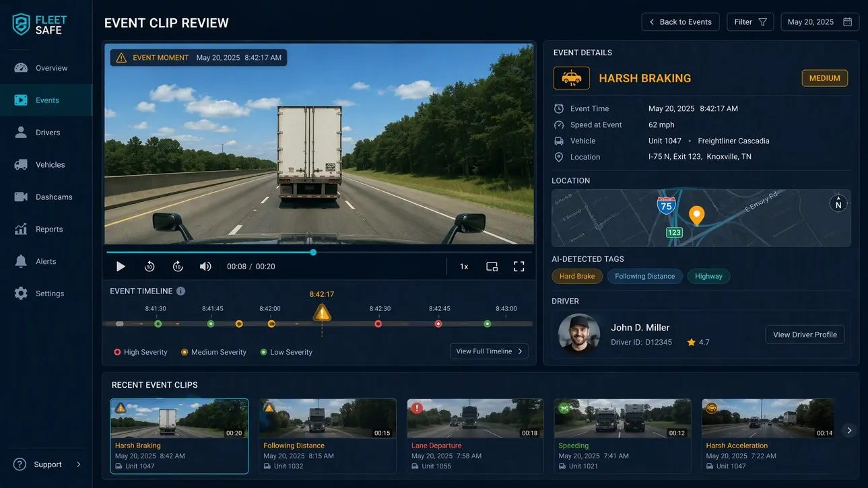This screenshot has height=488, width=868.
Task: Select the Hard Brake tag
Action: [x=577, y=277]
